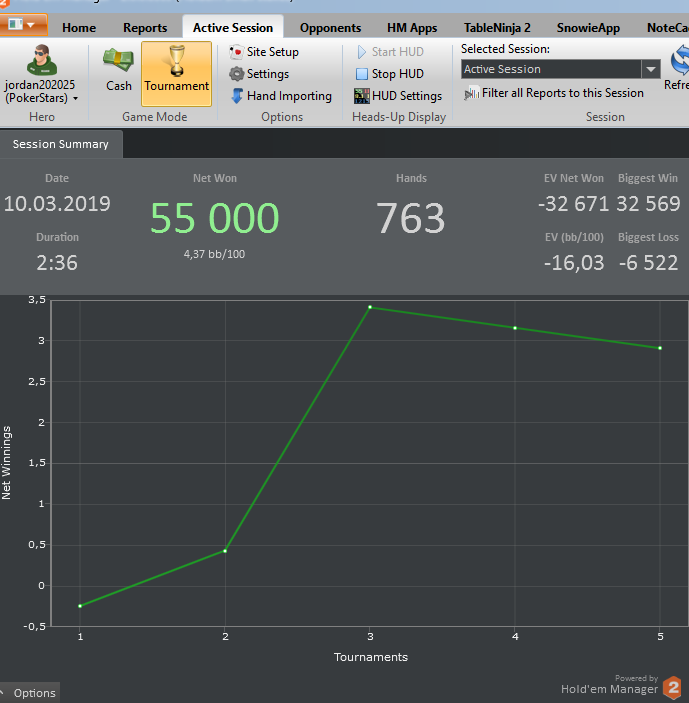The image size is (689, 703).
Task: Click the Hold'em Manager 2 logo
Action: point(672,687)
